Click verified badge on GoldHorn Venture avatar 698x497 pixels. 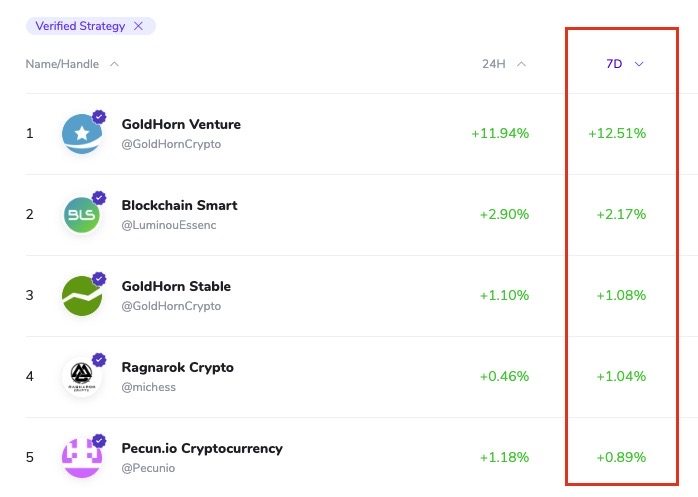pyautogui.click(x=99, y=117)
